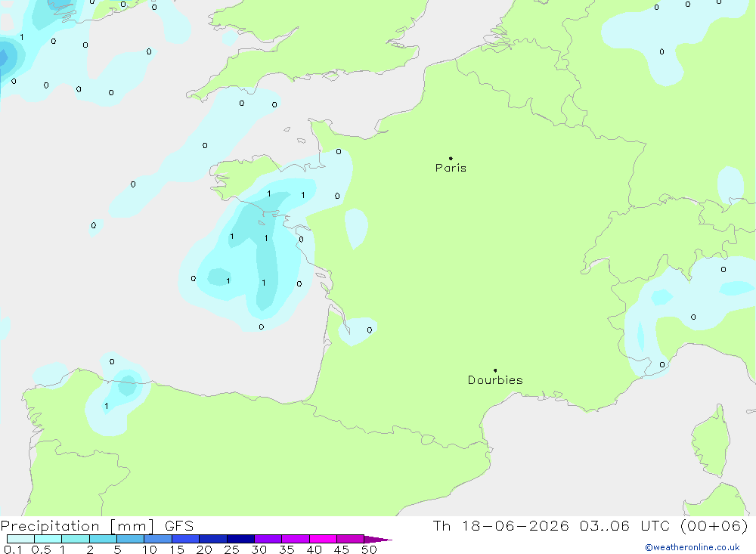Screen dimensions: 756x554
Task: Pick the 0.5–1 mm light cyan legend swatch
Action: [x=48, y=539]
